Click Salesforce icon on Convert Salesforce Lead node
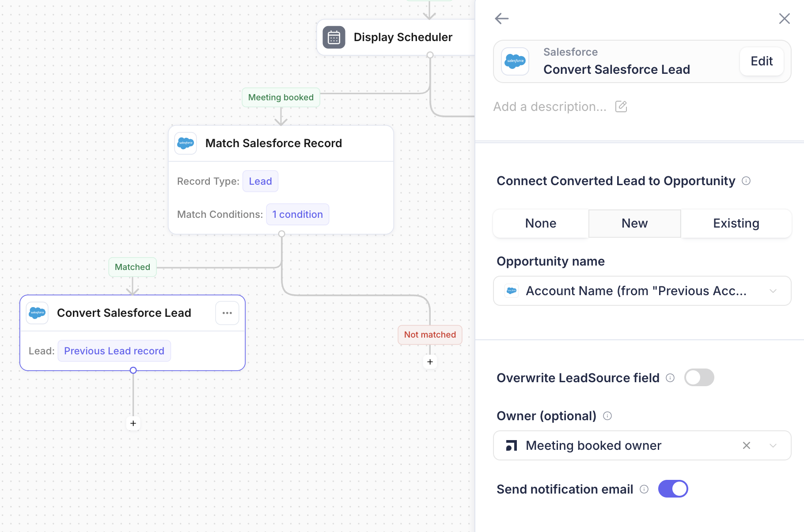The height and width of the screenshot is (532, 804). click(x=37, y=313)
